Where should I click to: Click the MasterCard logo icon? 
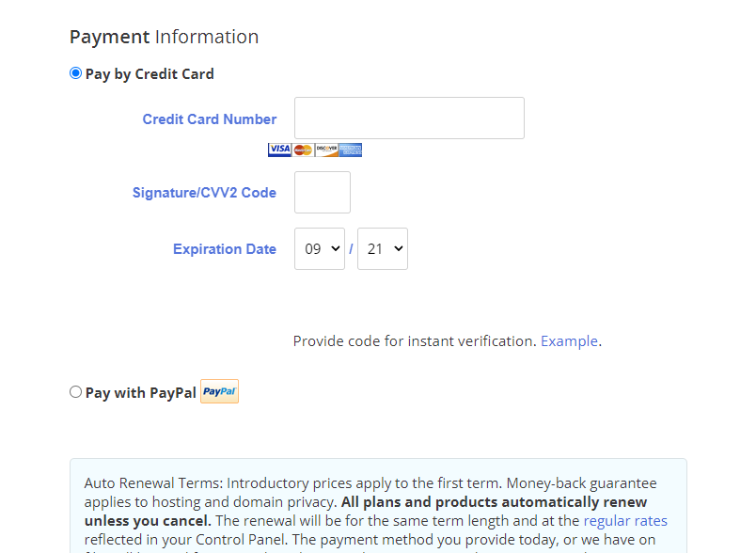pos(304,150)
